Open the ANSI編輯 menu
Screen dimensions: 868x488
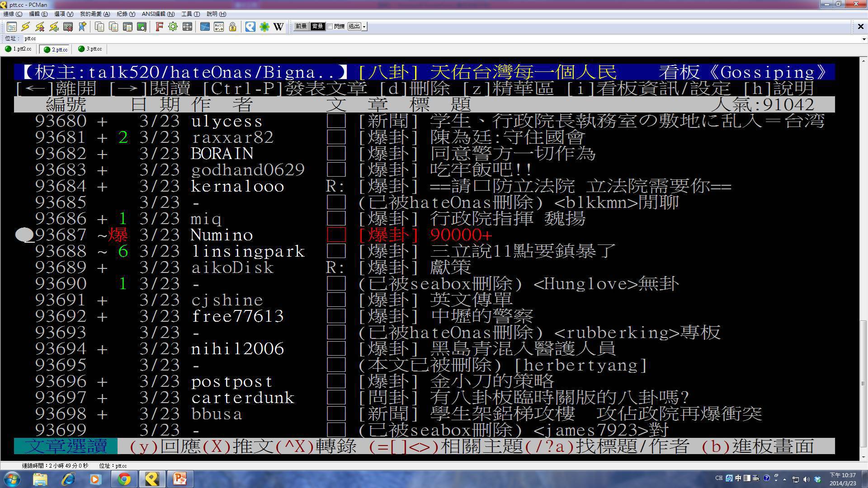pyautogui.click(x=158, y=14)
